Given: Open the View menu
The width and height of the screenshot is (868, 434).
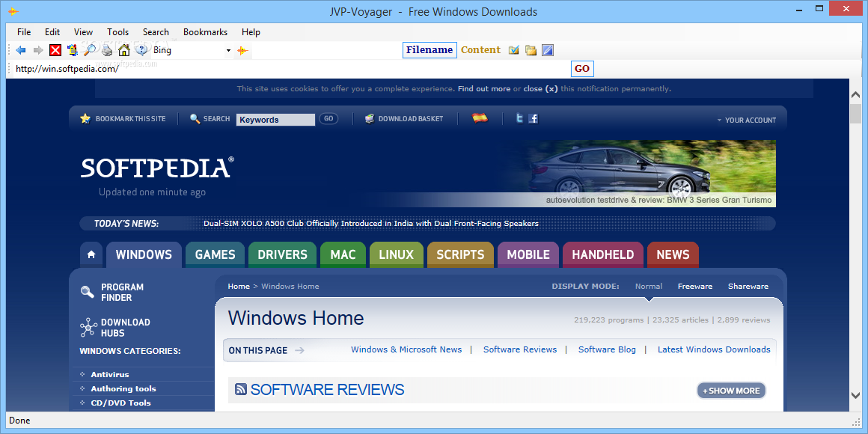Looking at the screenshot, I should (x=84, y=32).
